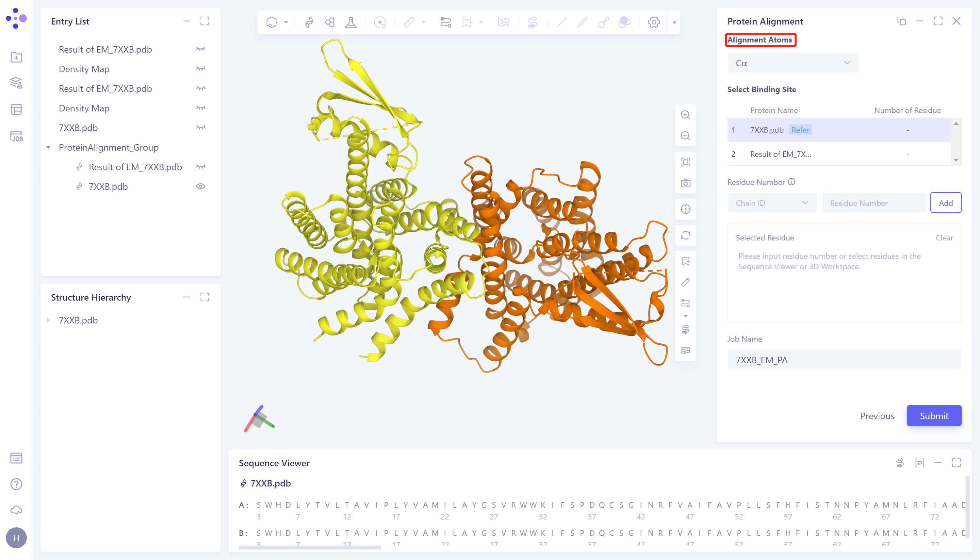The width and height of the screenshot is (980, 560).
Task: Click the rotate view icon
Action: (x=685, y=235)
